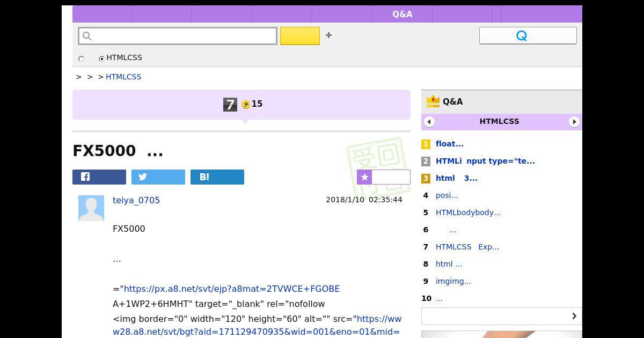Open the HTMLCSS breadcrumb link

(123, 77)
